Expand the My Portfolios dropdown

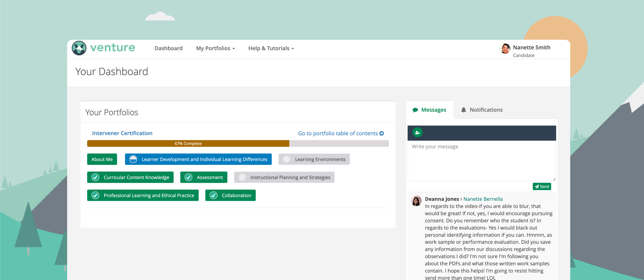[x=215, y=48]
